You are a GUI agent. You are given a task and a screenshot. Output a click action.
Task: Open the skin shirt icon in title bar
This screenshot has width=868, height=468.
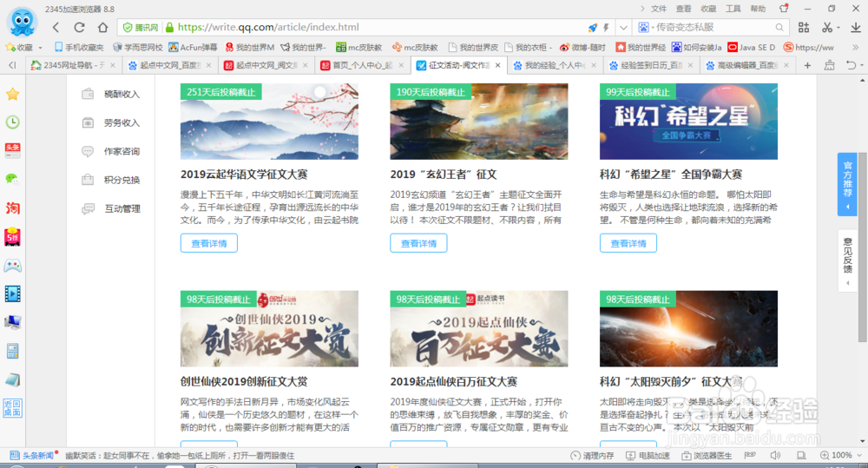pos(783,9)
